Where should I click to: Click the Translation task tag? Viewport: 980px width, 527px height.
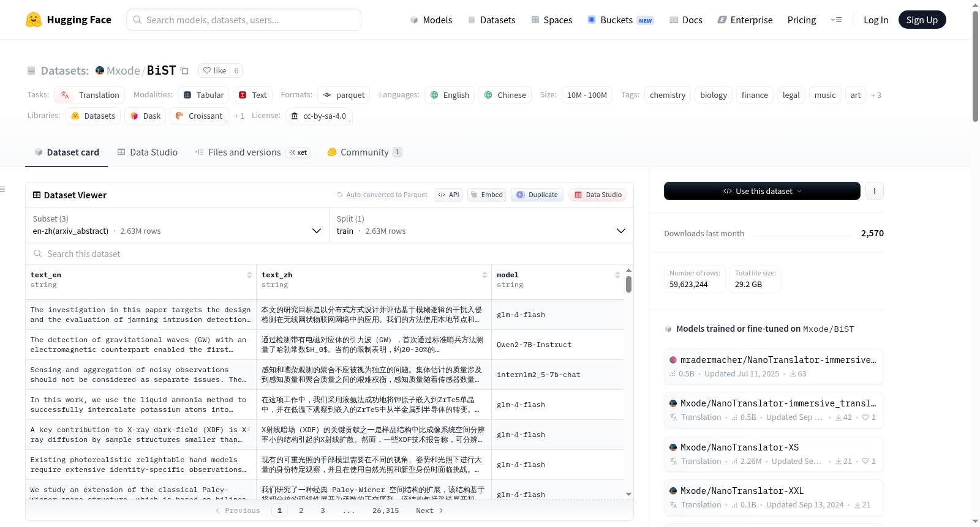[x=89, y=95]
